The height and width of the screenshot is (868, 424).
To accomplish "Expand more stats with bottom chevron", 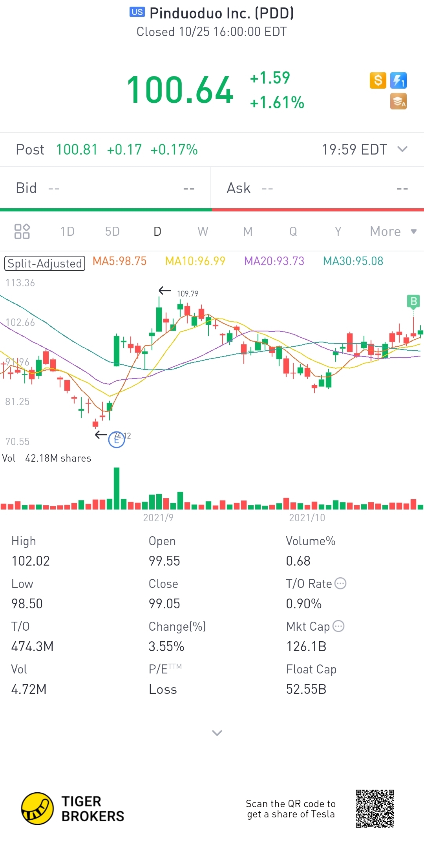I will pyautogui.click(x=217, y=733).
